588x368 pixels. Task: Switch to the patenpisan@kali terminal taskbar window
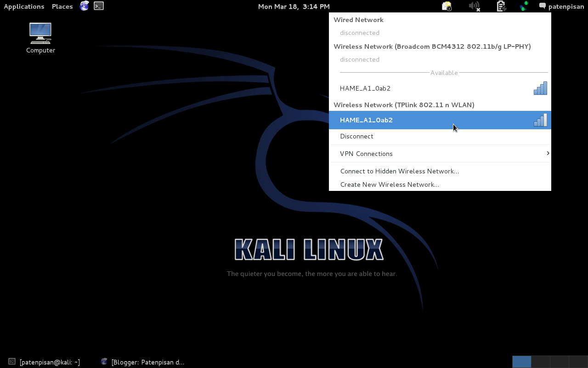[45, 362]
